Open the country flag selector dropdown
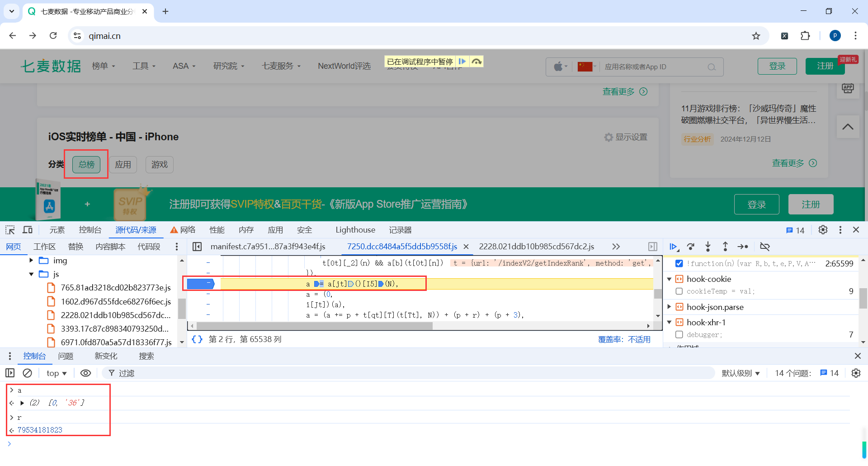The image size is (868, 466). click(x=587, y=67)
